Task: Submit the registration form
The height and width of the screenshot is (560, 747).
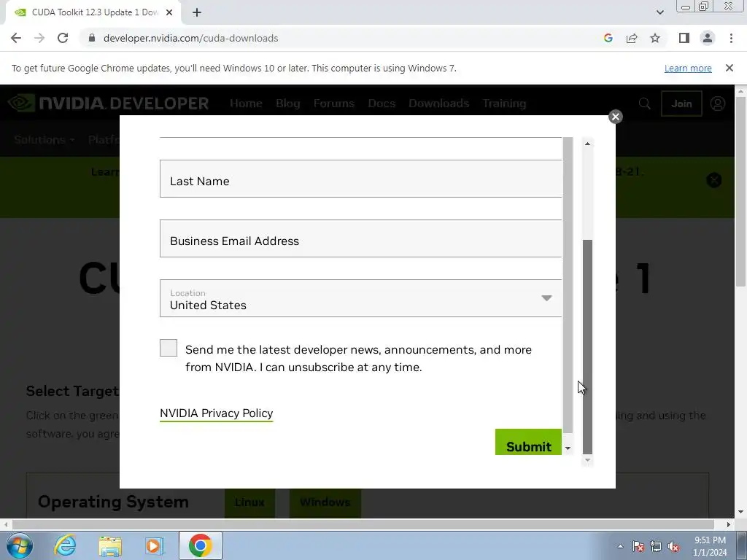Action: 528,443
